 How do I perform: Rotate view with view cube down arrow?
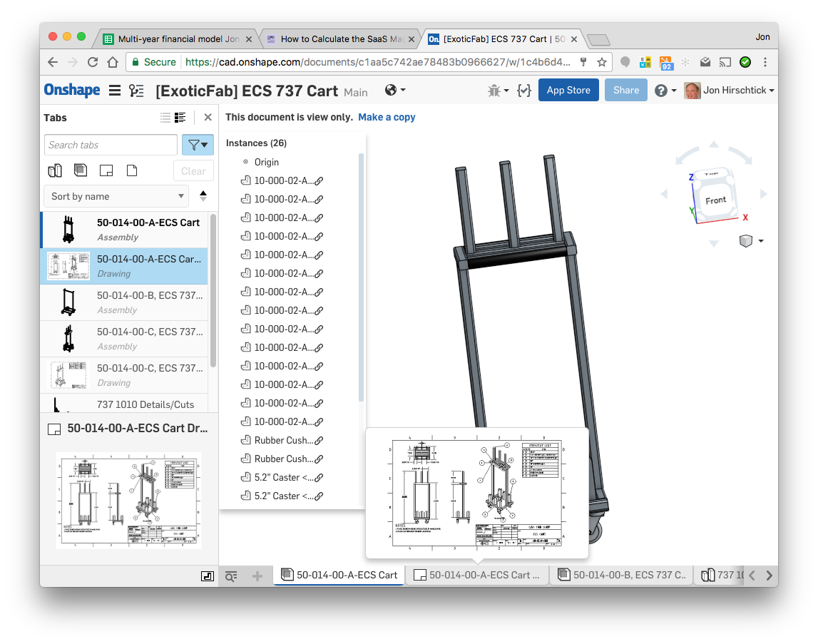(x=714, y=243)
